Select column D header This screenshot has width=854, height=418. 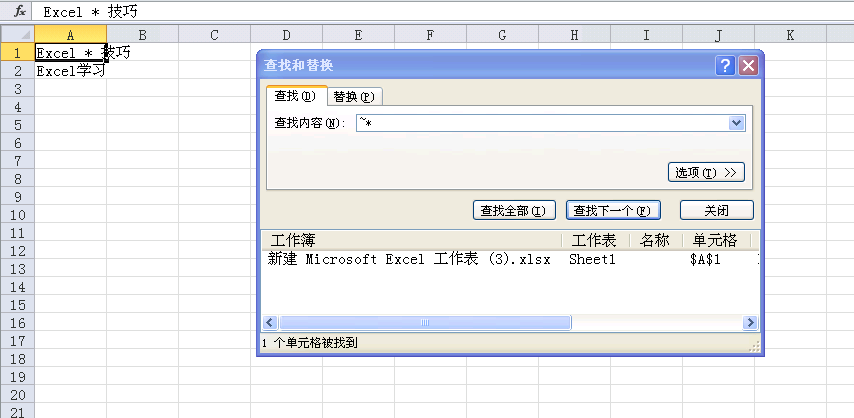[x=286, y=35]
